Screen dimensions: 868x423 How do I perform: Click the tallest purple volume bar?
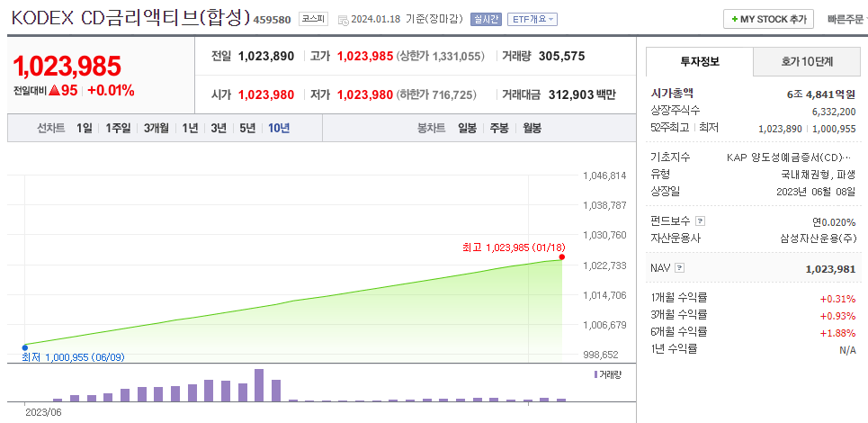pos(259,385)
